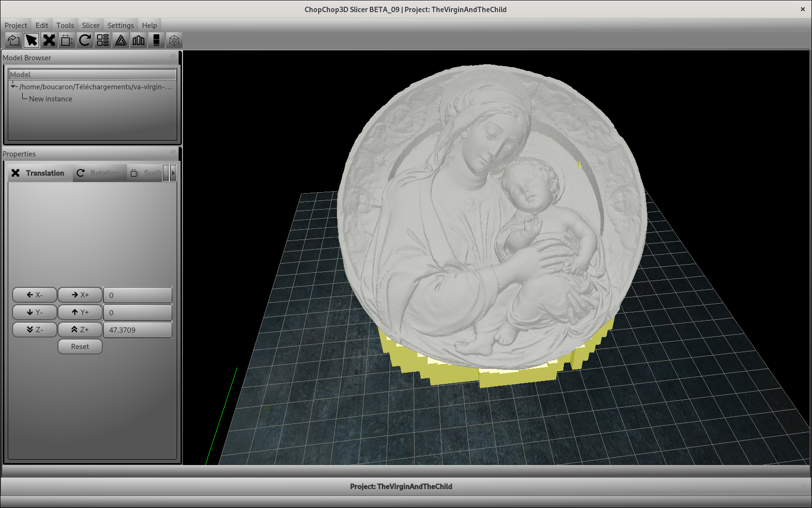Close the ChopChop3D Slicer window
This screenshot has height=508, width=812.
[x=803, y=9]
